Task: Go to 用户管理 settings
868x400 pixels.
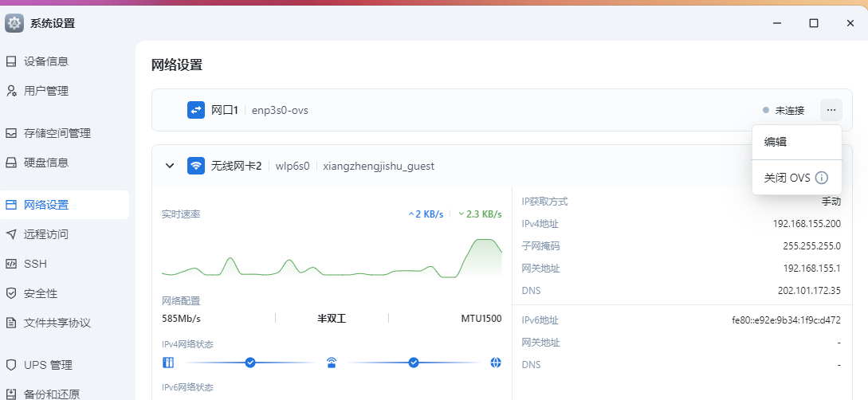Action: point(46,91)
